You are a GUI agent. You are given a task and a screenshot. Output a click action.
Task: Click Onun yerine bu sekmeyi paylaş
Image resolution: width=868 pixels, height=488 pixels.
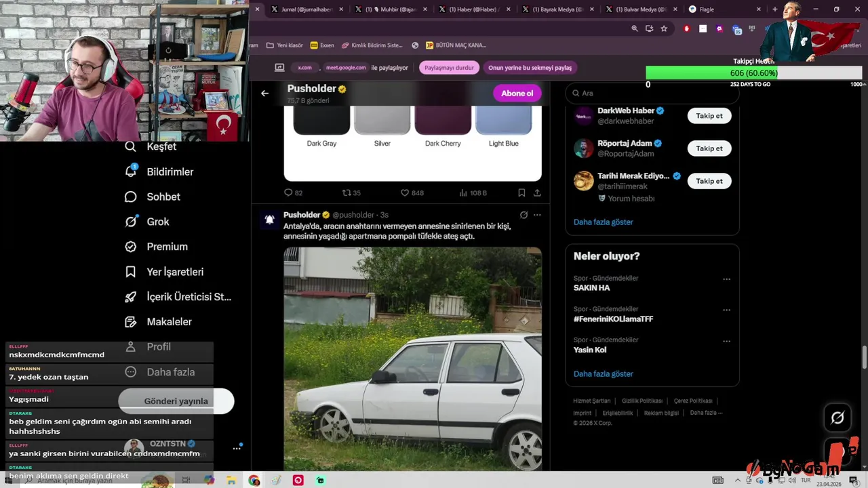pyautogui.click(x=530, y=68)
